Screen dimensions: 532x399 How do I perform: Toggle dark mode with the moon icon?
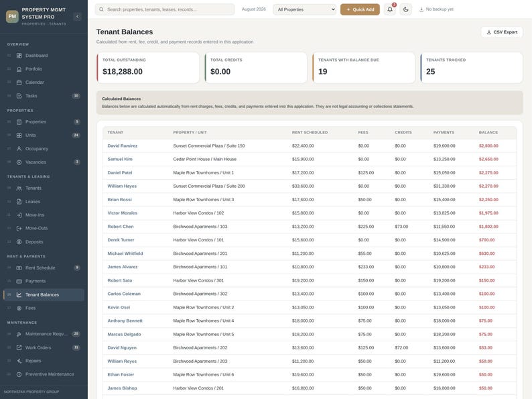pos(406,9)
